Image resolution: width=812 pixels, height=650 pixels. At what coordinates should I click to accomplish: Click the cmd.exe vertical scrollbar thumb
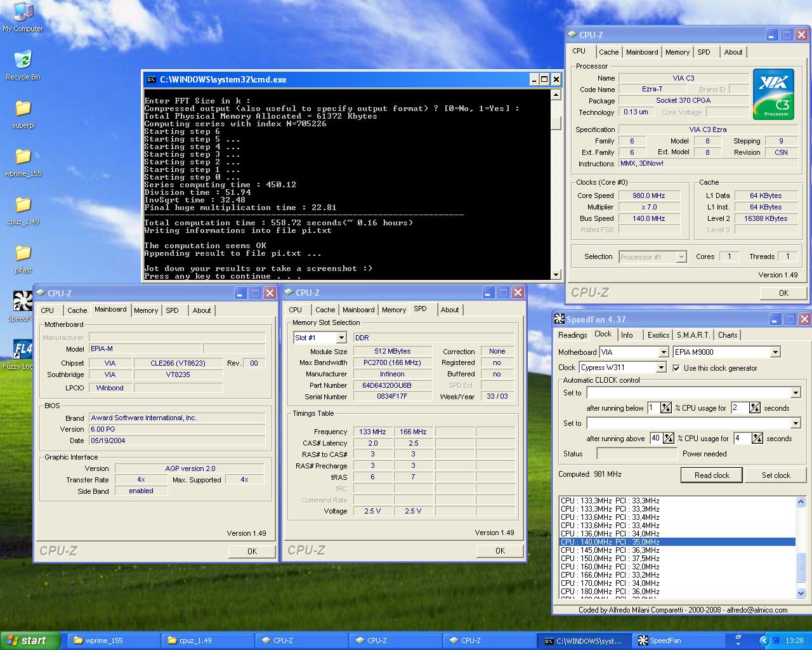[556, 122]
